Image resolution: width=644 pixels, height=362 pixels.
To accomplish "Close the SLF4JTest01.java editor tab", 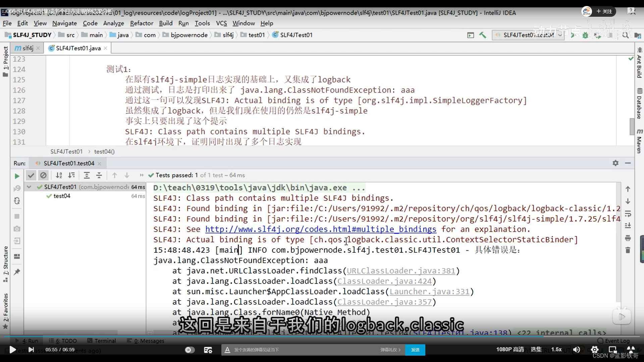I will tap(105, 48).
